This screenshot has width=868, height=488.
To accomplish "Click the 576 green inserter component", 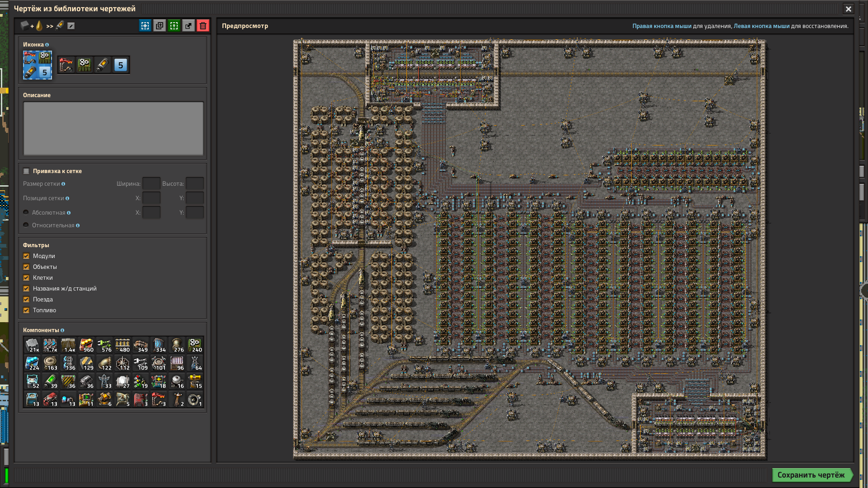I will click(x=104, y=345).
